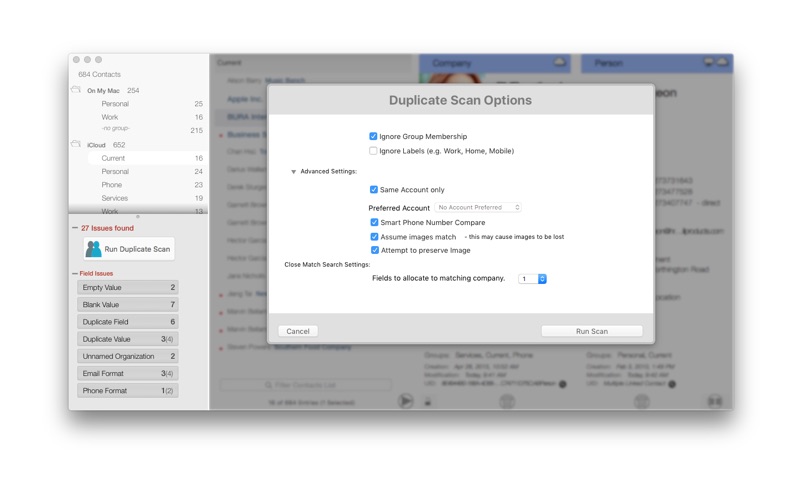Click the 684 Contacts header text

[x=99, y=74]
